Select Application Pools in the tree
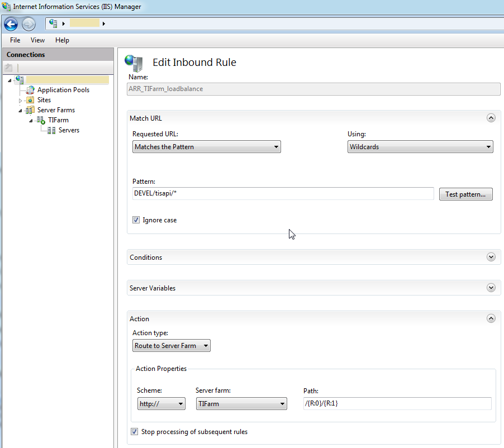504x448 pixels. [x=63, y=90]
